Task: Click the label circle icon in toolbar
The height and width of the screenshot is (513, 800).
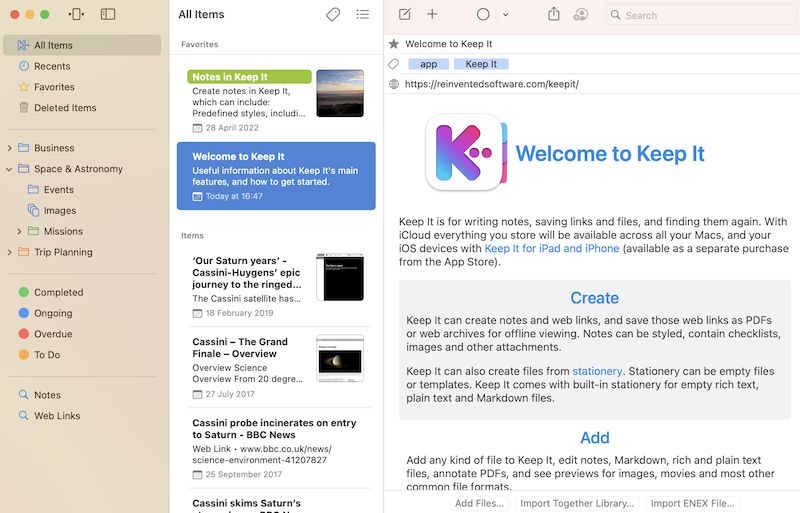Action: (483, 14)
